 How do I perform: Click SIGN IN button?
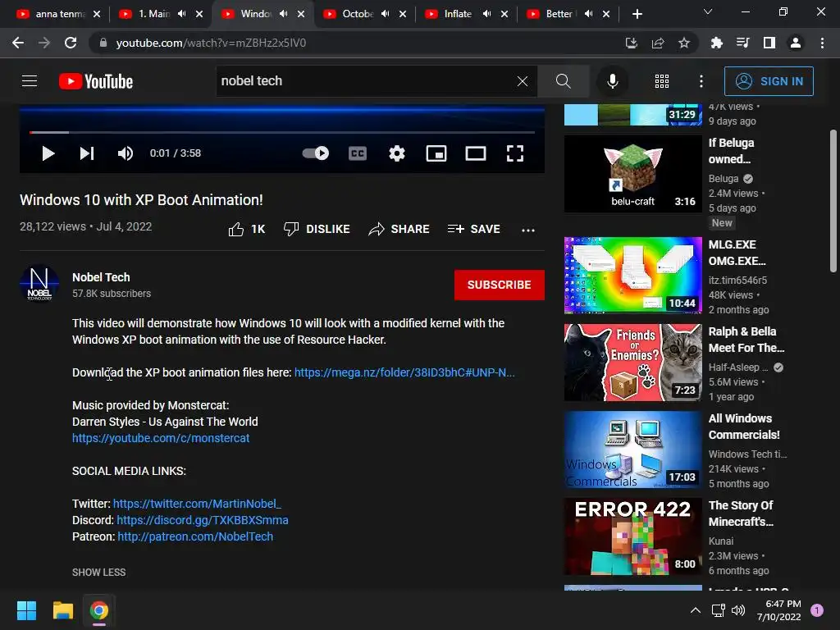[769, 81]
